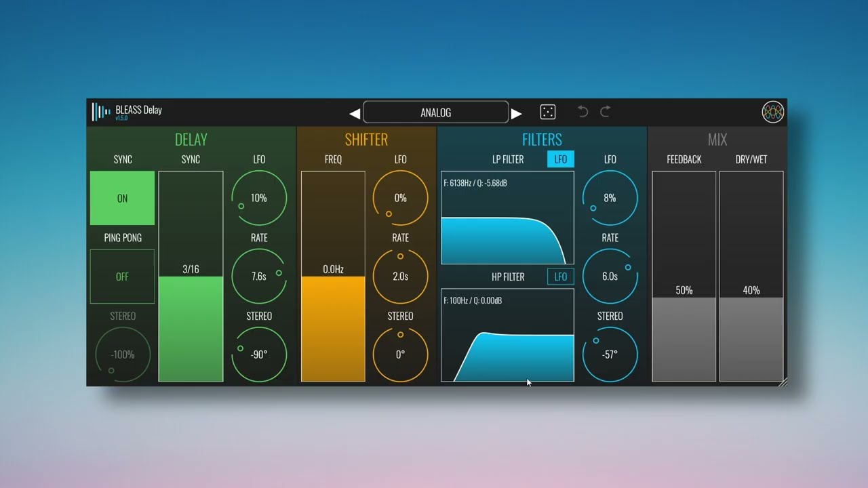Image resolution: width=868 pixels, height=488 pixels.
Task: Undo the last change
Action: coord(583,112)
